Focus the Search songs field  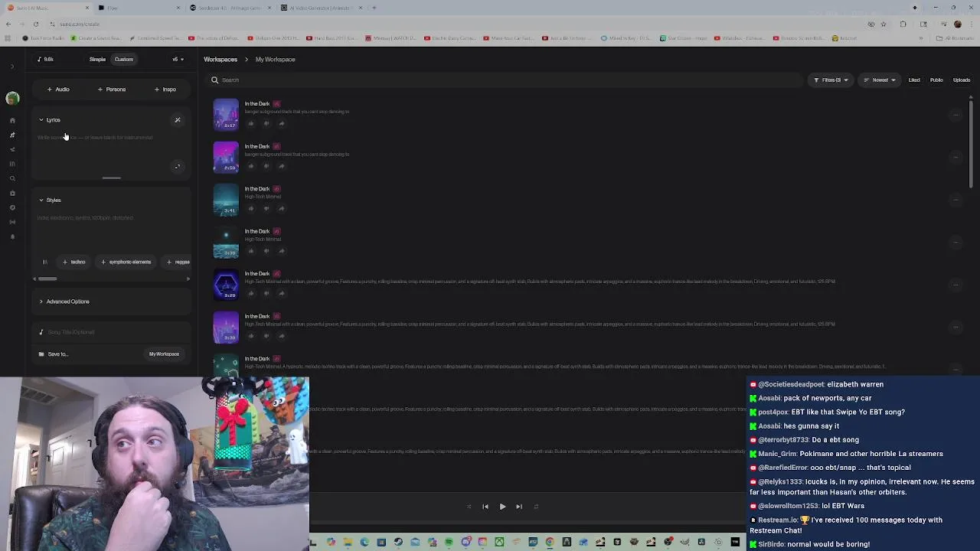(505, 80)
